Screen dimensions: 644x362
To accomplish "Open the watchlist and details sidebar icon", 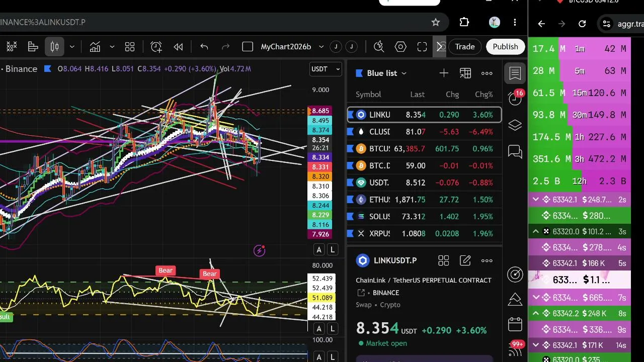I will point(515,73).
